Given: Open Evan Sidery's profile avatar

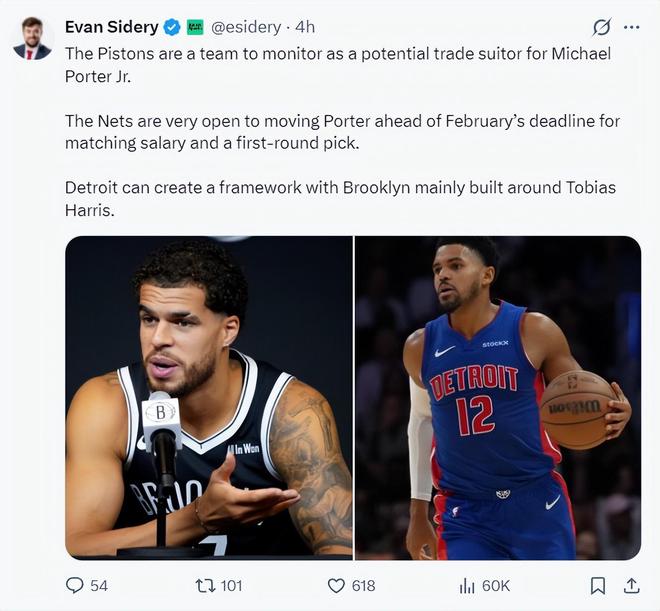Looking at the screenshot, I should (x=32, y=38).
